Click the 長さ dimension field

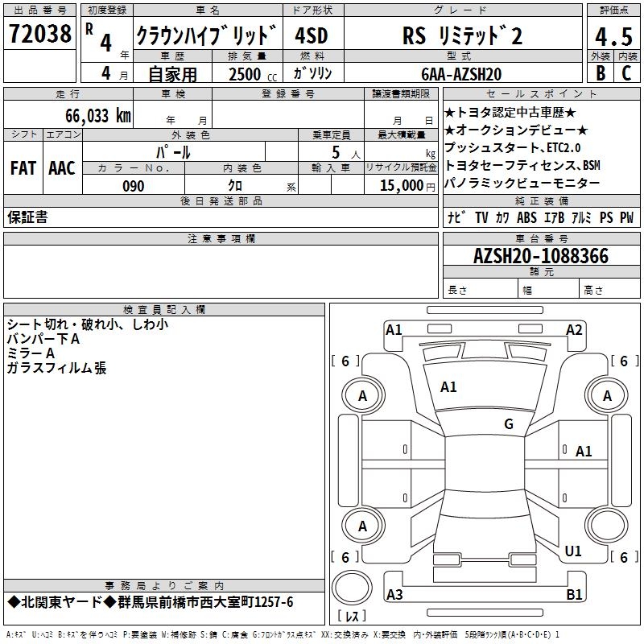481,290
